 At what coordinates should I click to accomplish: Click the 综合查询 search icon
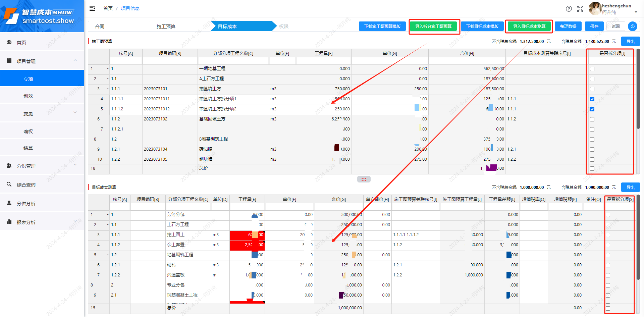pos(9,184)
